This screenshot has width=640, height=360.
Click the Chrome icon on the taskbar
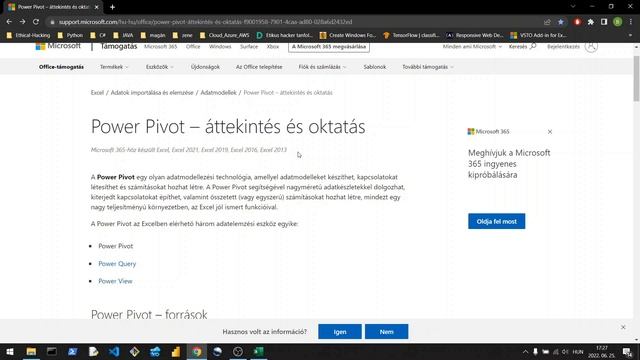click(x=197, y=351)
